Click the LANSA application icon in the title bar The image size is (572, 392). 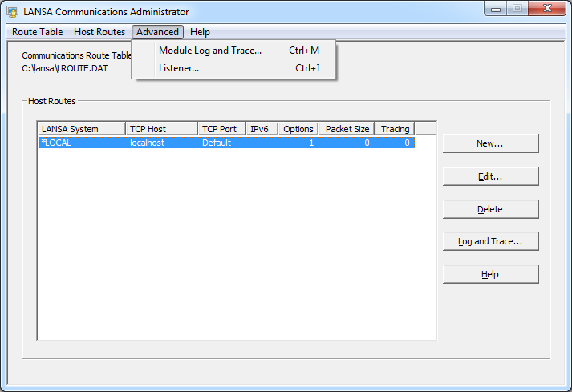point(12,12)
